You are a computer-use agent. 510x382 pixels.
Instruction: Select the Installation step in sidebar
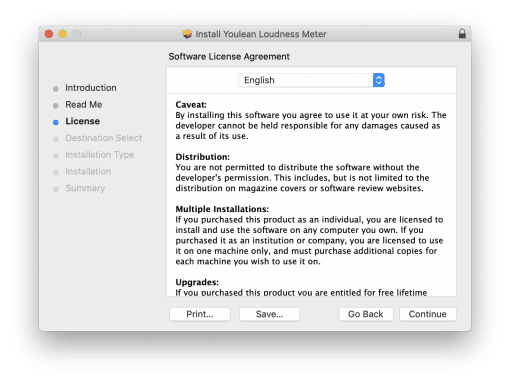tap(88, 171)
